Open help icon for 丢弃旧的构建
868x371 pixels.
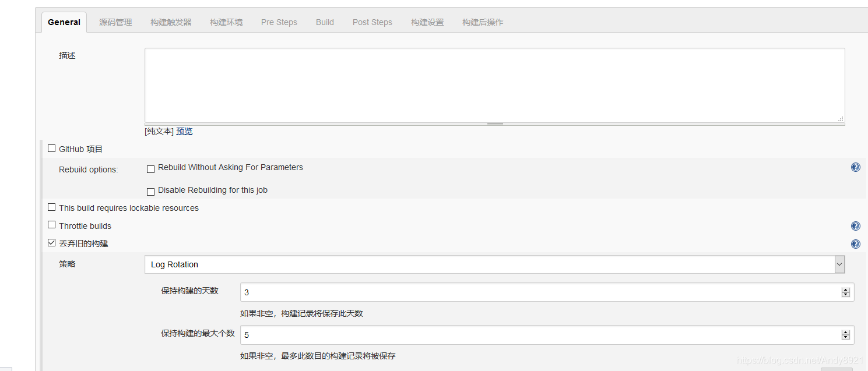point(855,244)
